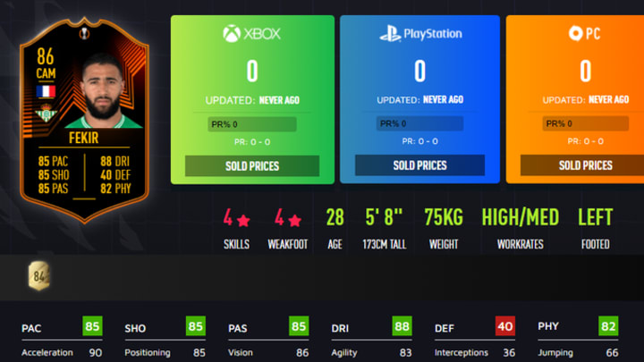
Task: Open PlayStation SOLD PRICES
Action: tap(419, 165)
